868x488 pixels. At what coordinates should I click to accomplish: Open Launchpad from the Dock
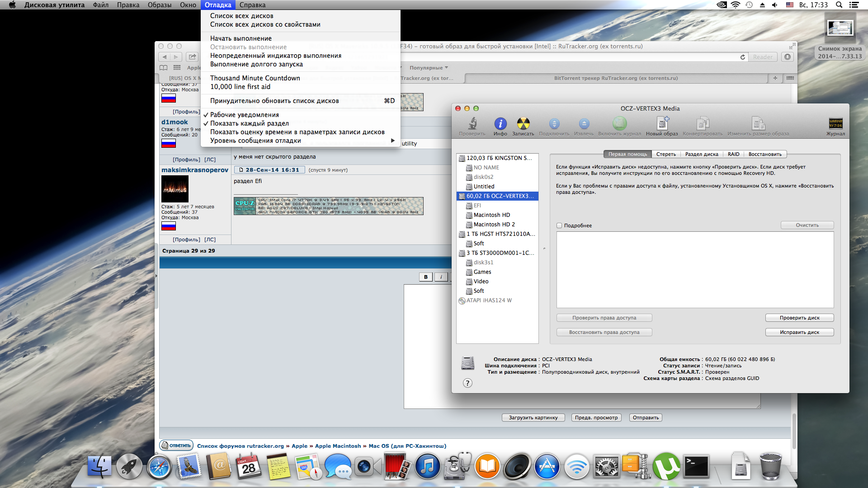click(129, 467)
